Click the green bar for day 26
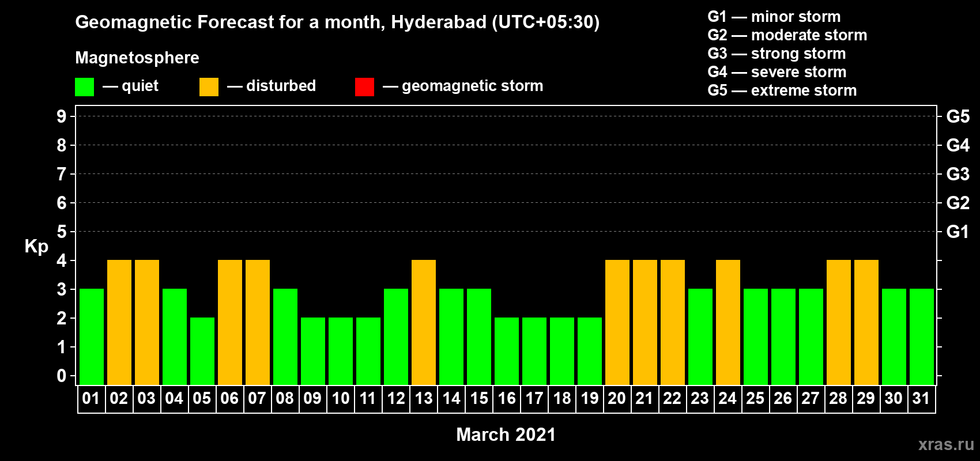The width and height of the screenshot is (980, 461). [x=783, y=337]
